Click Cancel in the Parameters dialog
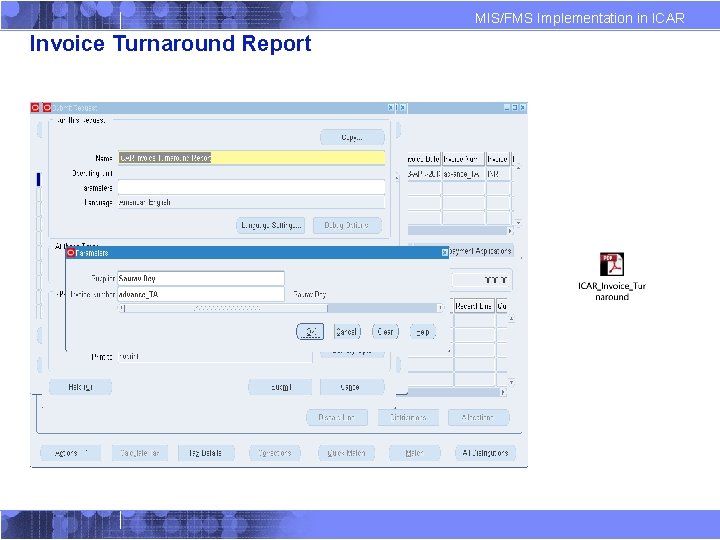This screenshot has width=720, height=540. [347, 332]
